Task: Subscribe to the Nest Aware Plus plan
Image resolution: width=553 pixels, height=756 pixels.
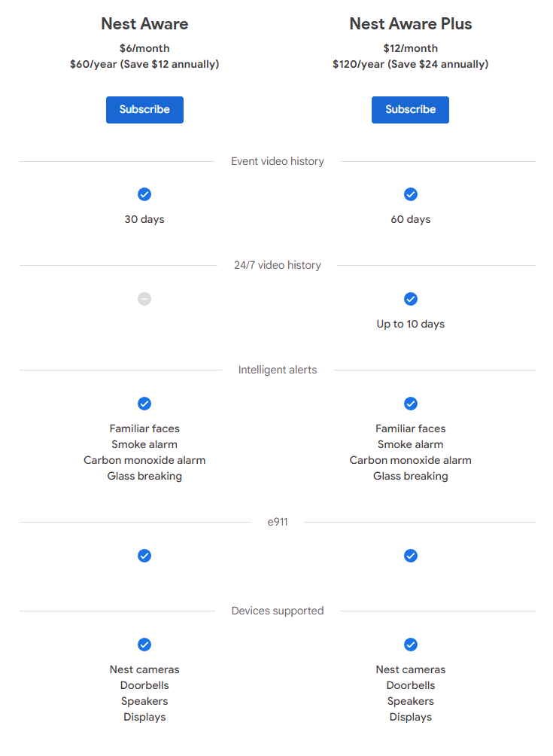Action: coord(410,110)
